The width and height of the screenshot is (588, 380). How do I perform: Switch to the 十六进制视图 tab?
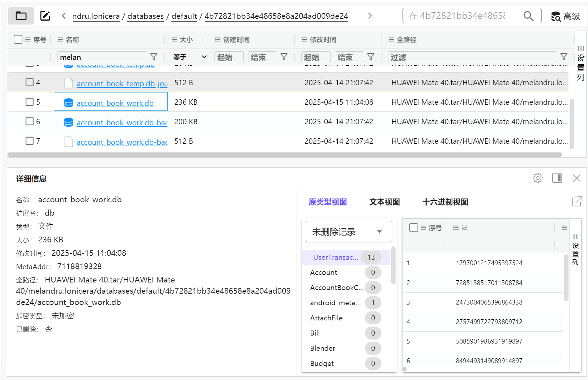445,202
